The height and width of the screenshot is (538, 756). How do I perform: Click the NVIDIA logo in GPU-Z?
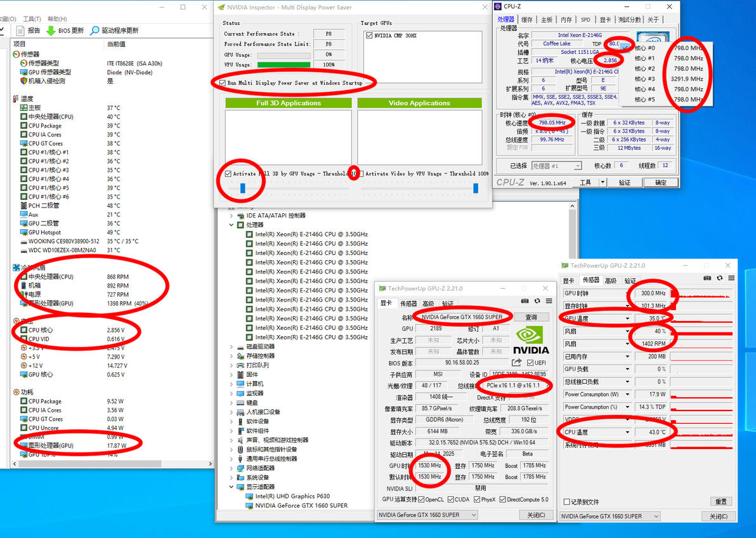coord(530,341)
